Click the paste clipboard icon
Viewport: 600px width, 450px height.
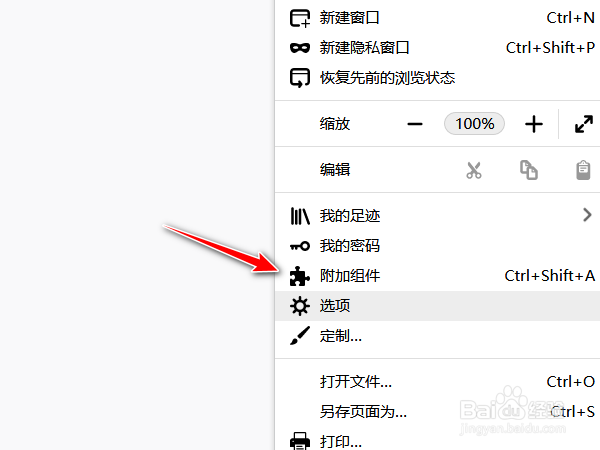tap(583, 170)
